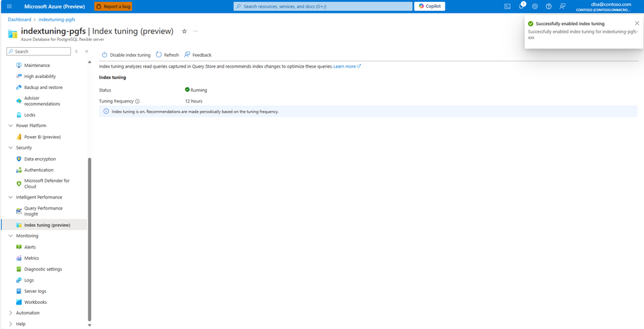644x329 pixels.
Task: Click the sidebar vertical scrollbar
Action: tap(90, 240)
